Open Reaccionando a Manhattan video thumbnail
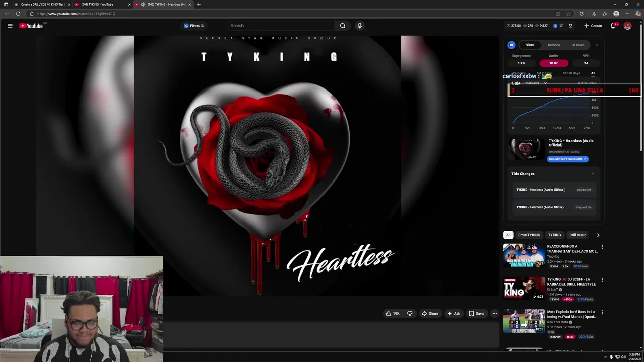This screenshot has height=362, width=644. click(x=524, y=256)
